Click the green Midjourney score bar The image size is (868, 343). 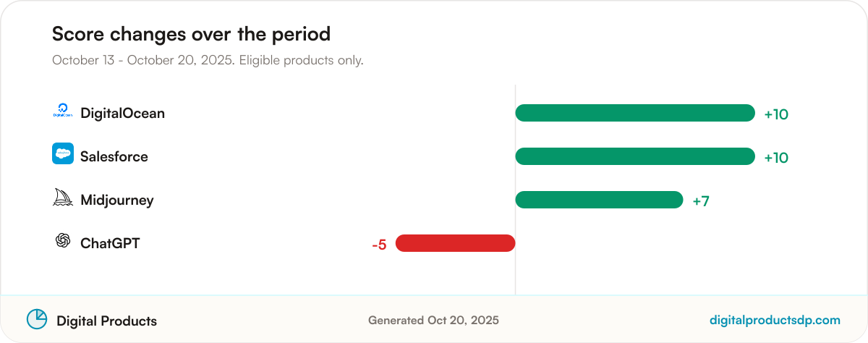(x=599, y=200)
